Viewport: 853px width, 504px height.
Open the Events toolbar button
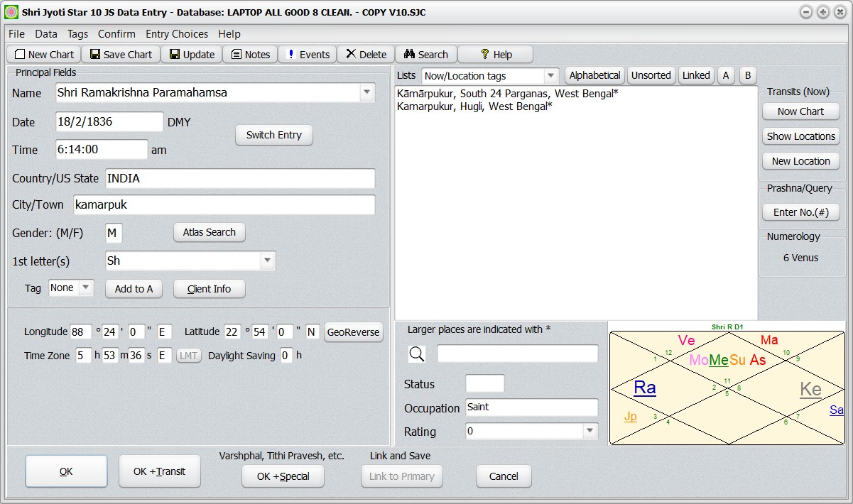[308, 54]
